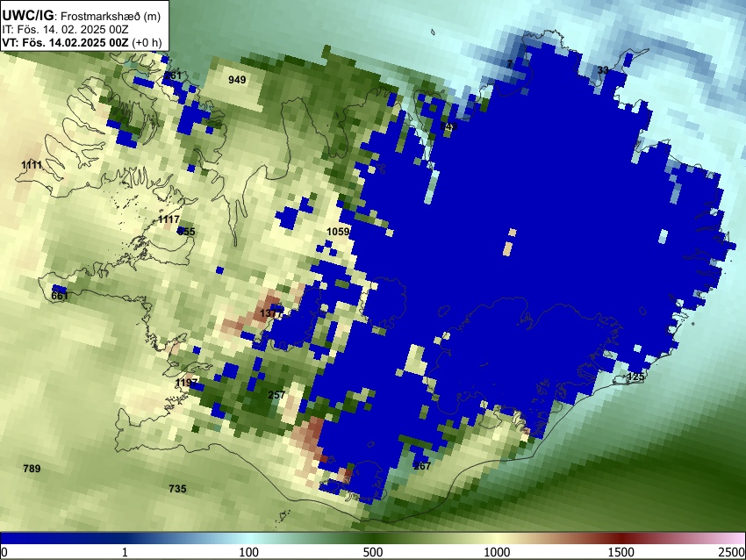
Task: Click the 100 tick label on the legend
Action: coord(249,552)
